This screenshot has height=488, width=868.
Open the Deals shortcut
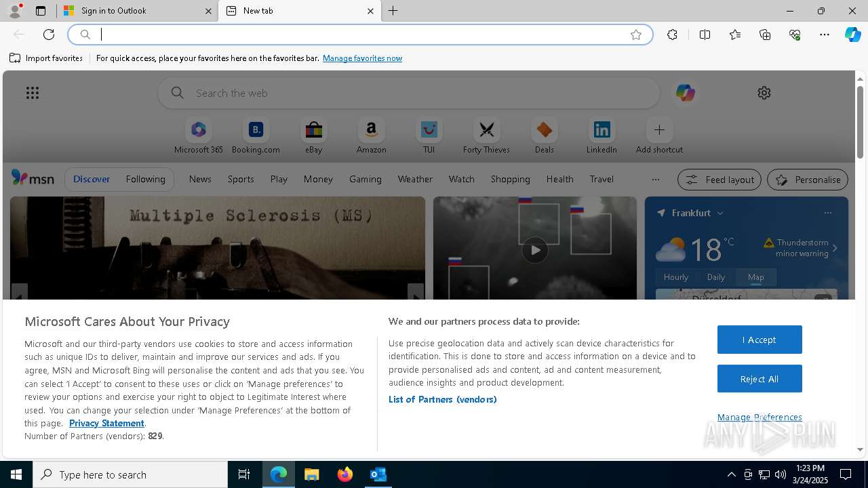[544, 136]
